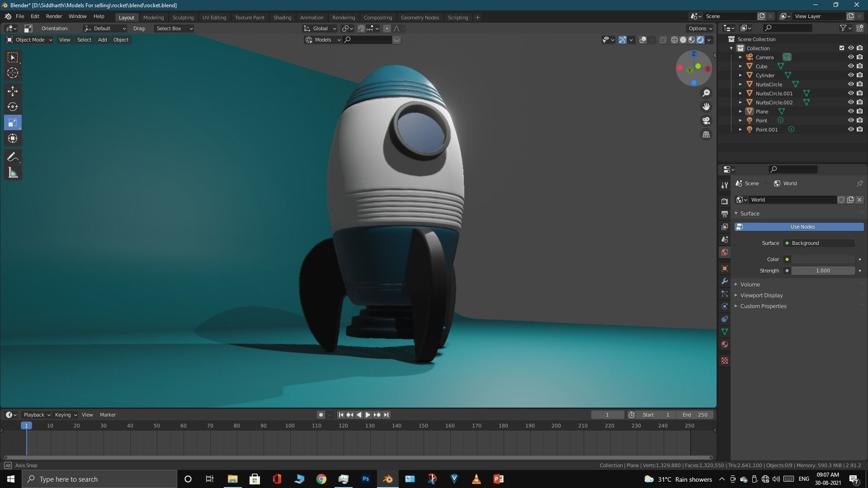
Task: Expand the Volume panel
Action: coord(750,284)
